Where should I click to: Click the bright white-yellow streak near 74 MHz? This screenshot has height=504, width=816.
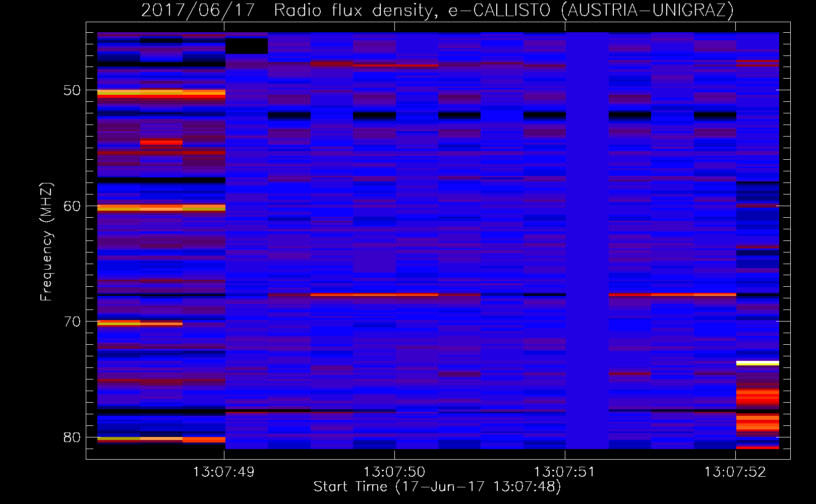click(x=757, y=363)
